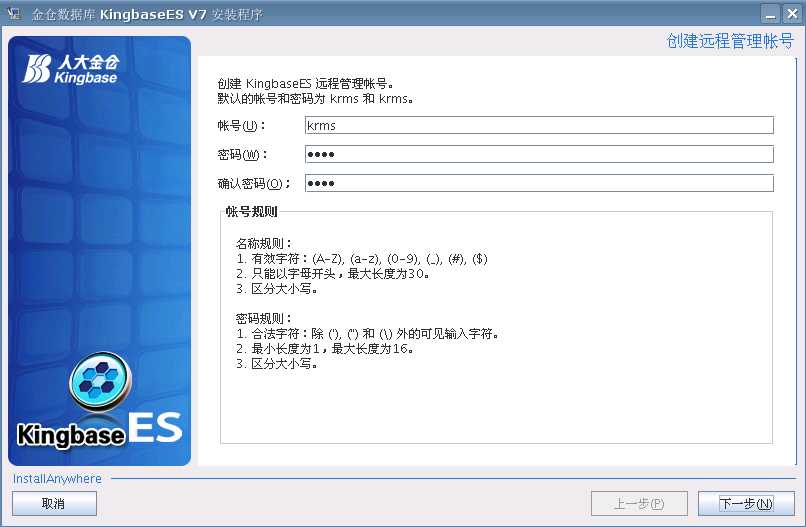Click the 确认密码(O) label

[x=254, y=184]
